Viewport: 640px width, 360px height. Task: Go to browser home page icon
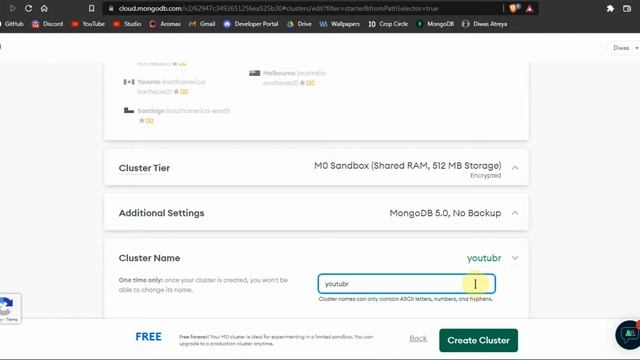point(44,8)
